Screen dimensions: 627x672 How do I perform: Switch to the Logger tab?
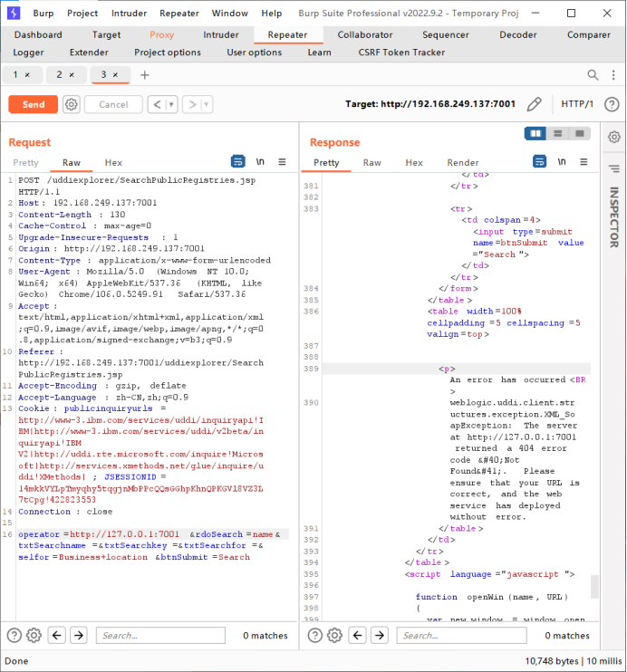[28, 53]
